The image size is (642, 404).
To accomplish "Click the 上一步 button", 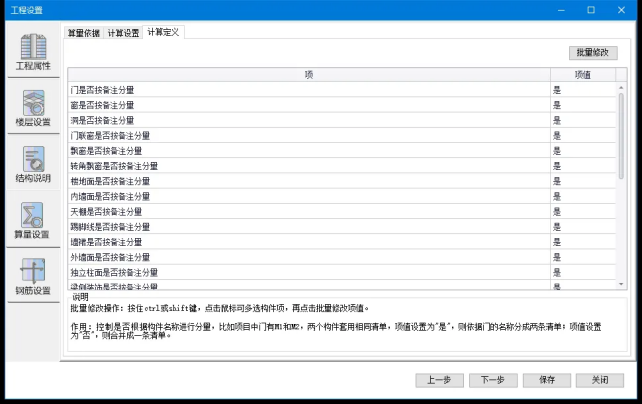I will (439, 380).
